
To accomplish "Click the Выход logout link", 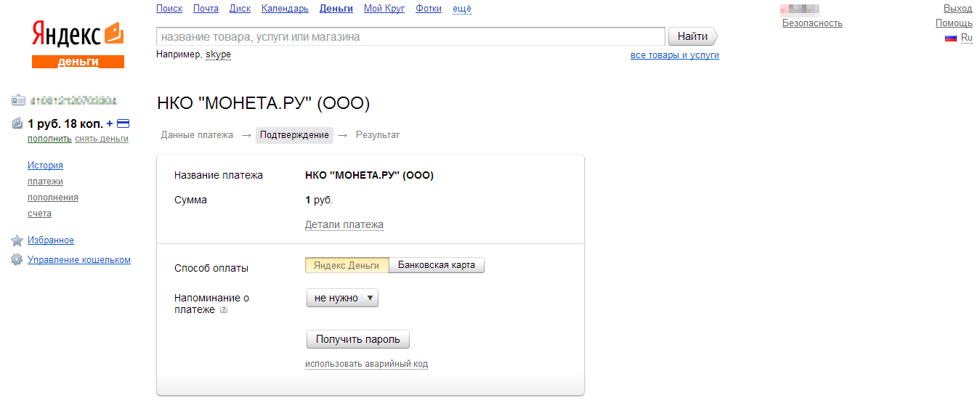I will click(x=957, y=9).
